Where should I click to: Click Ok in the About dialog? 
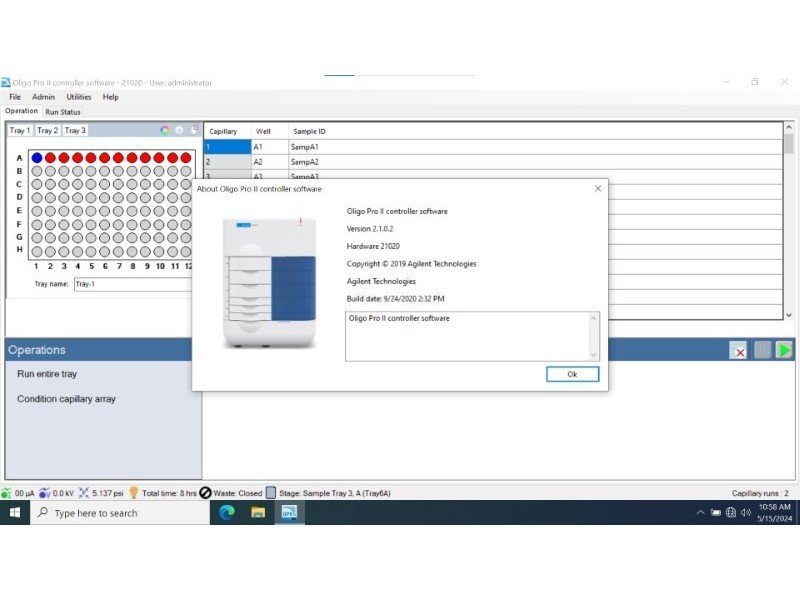click(x=572, y=374)
